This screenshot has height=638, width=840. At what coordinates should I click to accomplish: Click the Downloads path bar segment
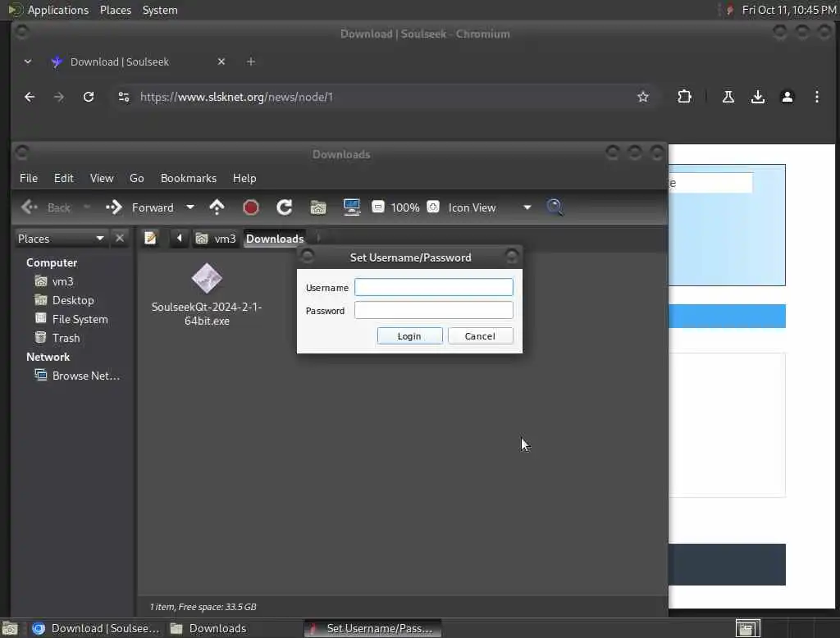(275, 239)
